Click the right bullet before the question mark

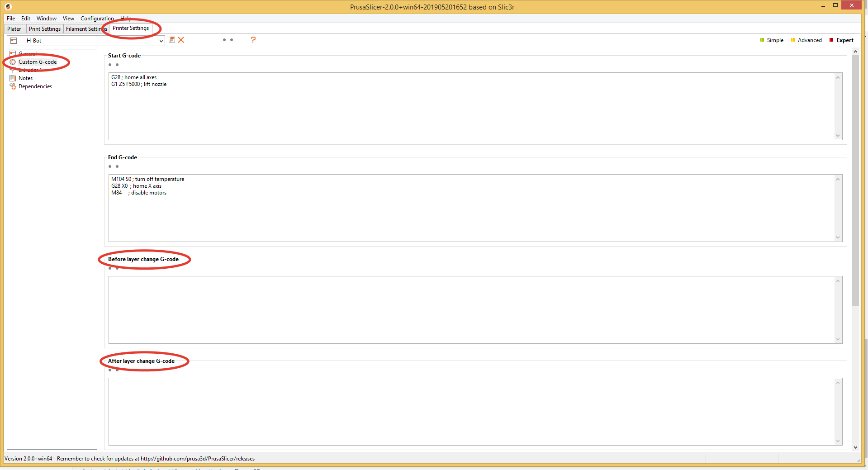(232, 40)
